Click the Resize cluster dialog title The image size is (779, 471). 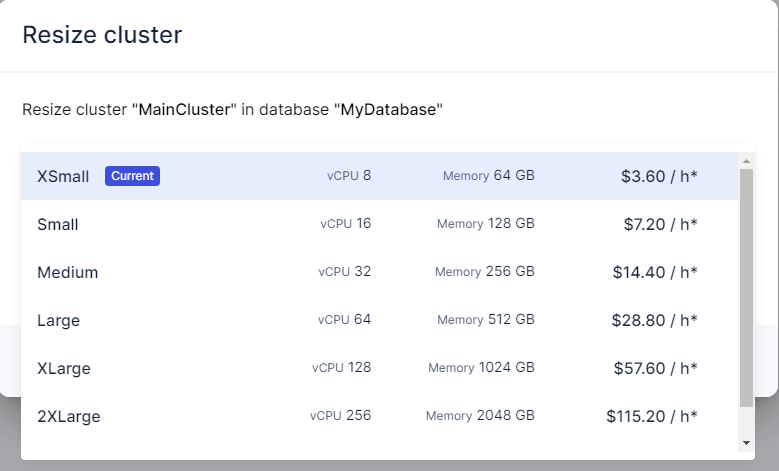(102, 36)
